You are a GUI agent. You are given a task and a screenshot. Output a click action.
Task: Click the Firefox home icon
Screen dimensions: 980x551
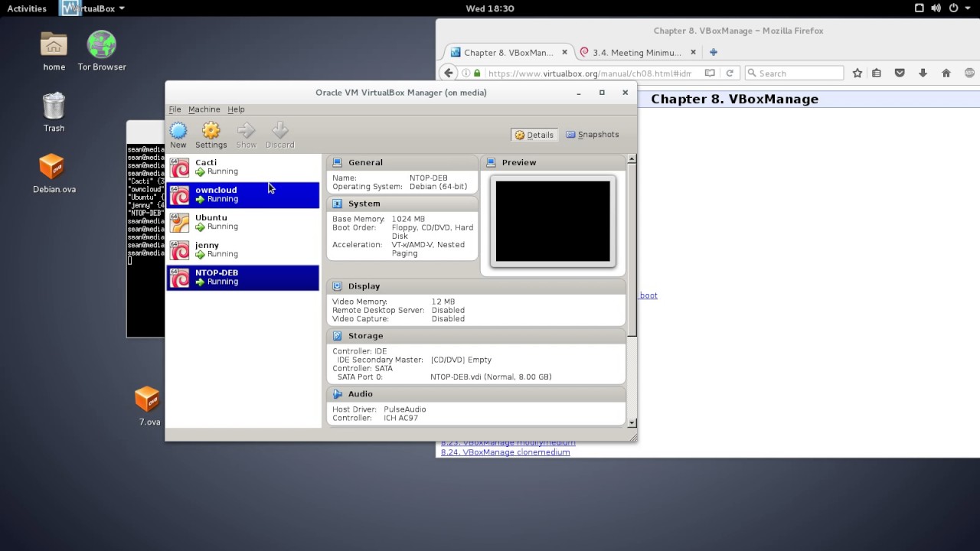click(946, 73)
